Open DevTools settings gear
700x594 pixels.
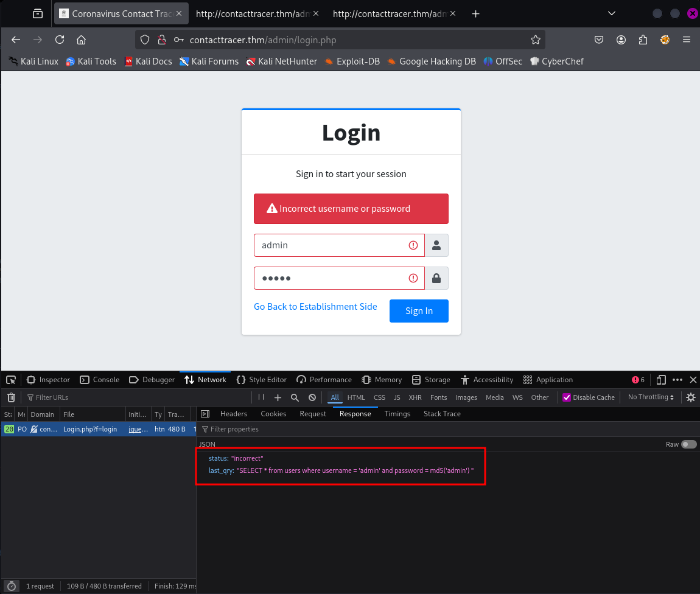coord(690,397)
